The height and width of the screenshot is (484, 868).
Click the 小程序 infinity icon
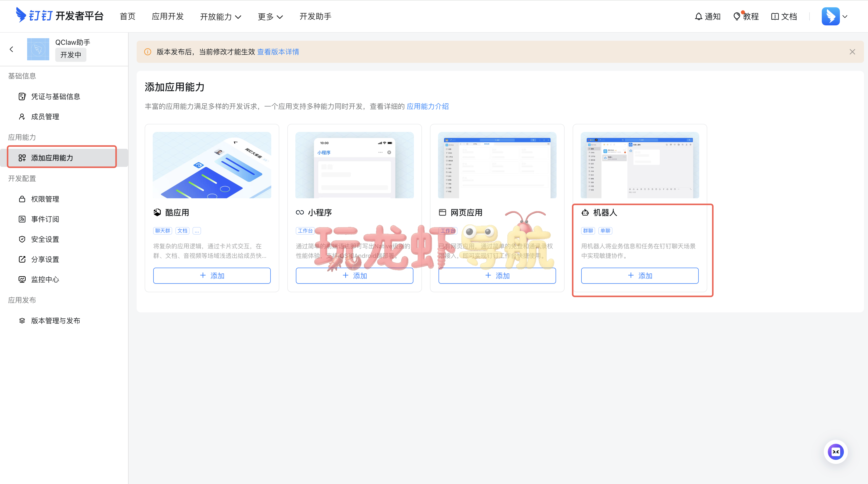300,212
